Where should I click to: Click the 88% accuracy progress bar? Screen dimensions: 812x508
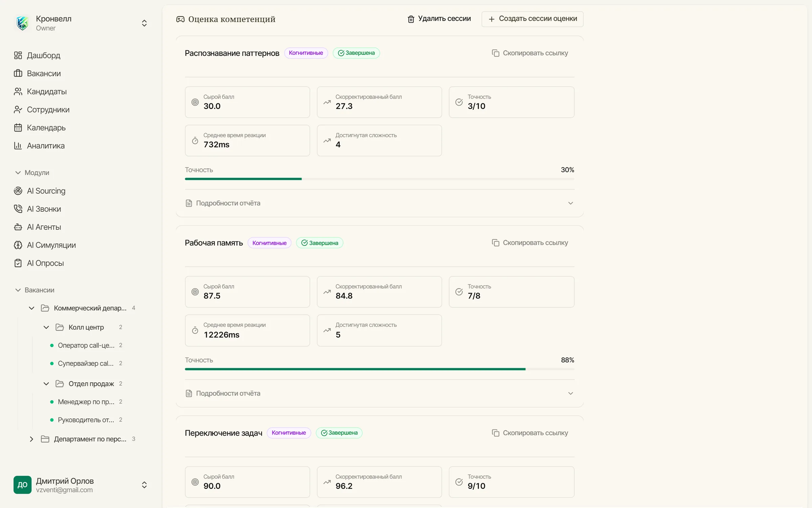(x=380, y=369)
